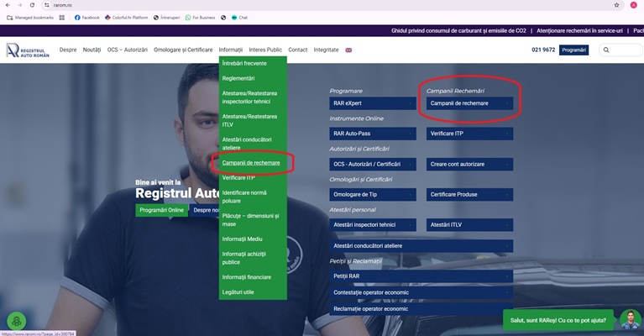This screenshot has width=644, height=336.
Task: Expand the Interes Public menu
Action: pyautogui.click(x=265, y=50)
